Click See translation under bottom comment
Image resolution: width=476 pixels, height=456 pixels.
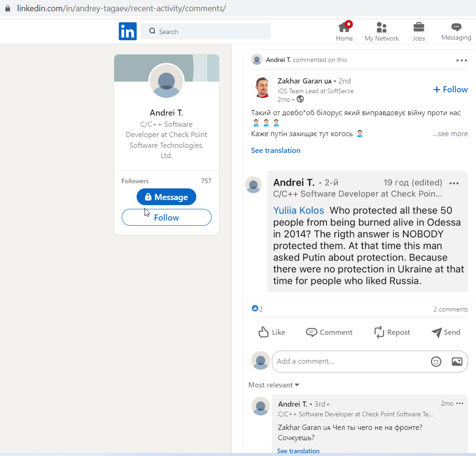[x=298, y=451]
